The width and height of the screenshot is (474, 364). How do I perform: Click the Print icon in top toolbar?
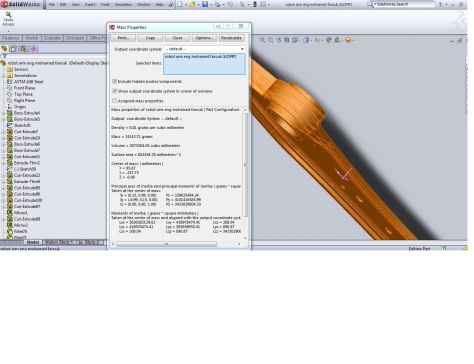(217, 4)
